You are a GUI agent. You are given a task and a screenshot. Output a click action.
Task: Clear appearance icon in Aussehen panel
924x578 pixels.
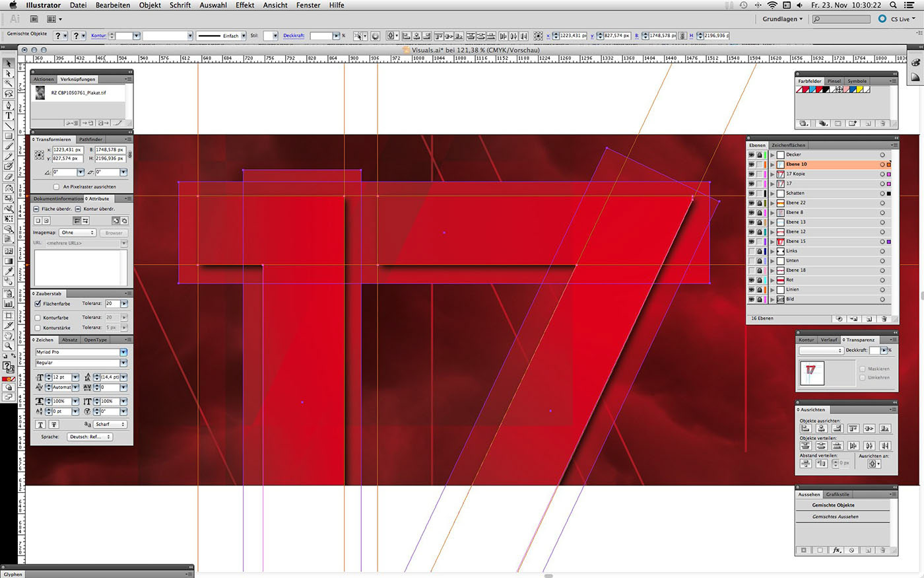(x=852, y=550)
